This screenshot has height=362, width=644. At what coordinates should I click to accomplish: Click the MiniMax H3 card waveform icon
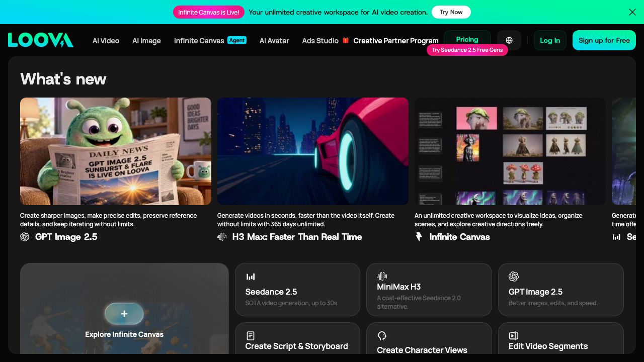[x=382, y=276]
